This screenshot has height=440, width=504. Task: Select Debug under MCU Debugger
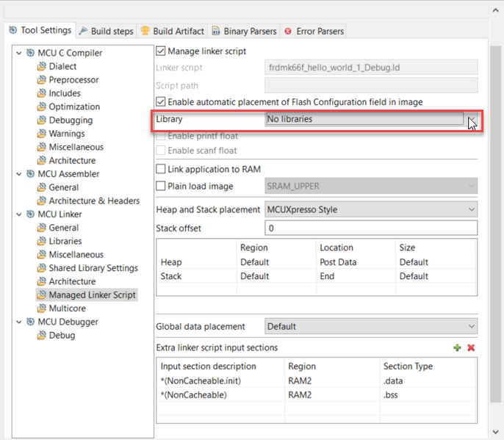tap(62, 335)
